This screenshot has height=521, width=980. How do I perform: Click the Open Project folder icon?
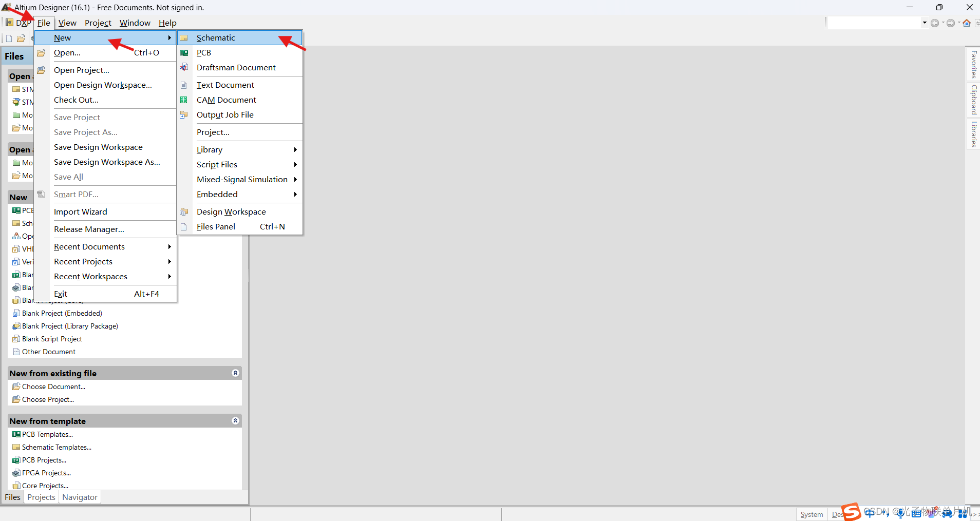tap(41, 70)
